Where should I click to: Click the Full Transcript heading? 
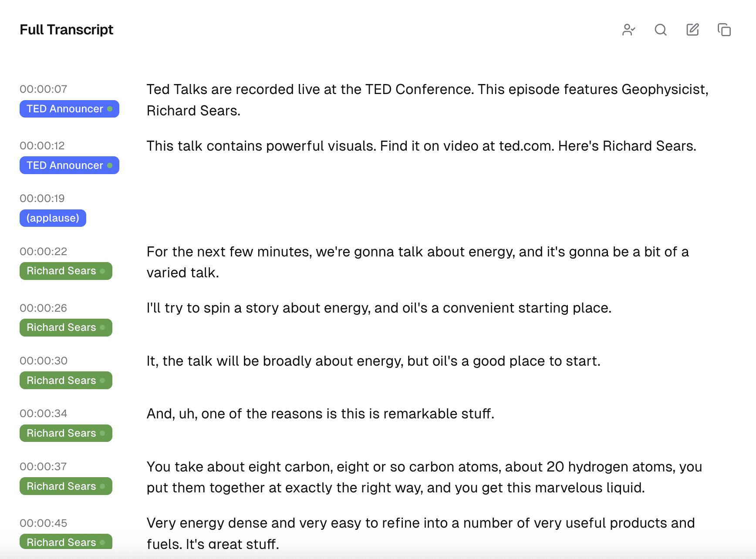(66, 30)
